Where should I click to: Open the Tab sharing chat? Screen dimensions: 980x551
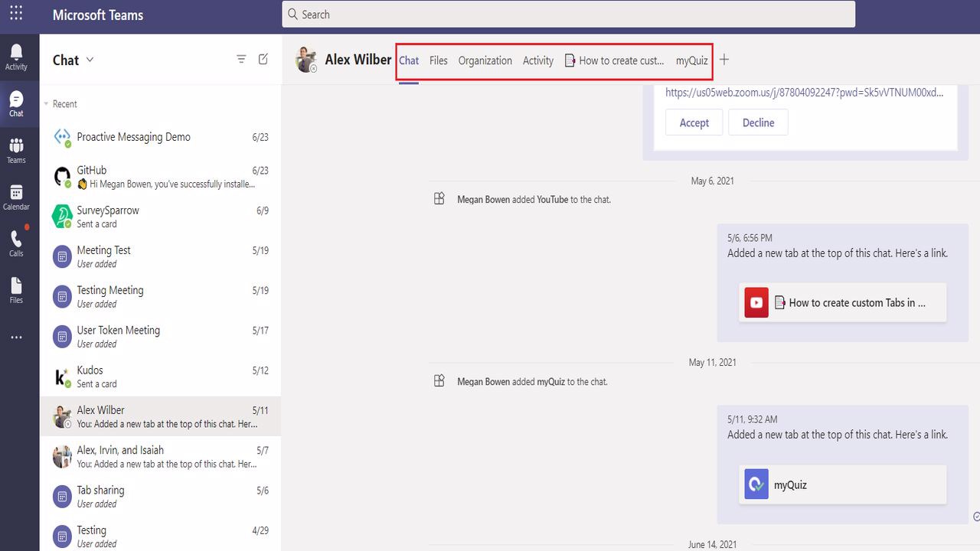[x=161, y=496]
